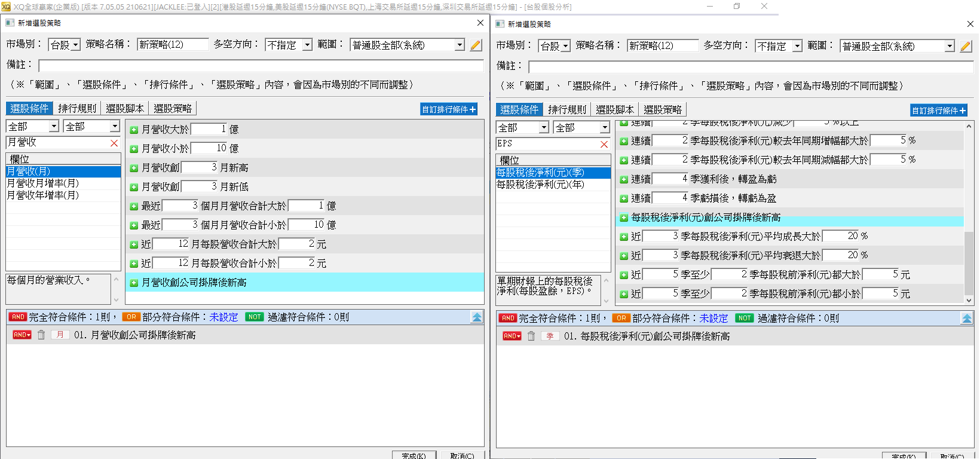Clear the EPS search with red X
Viewport: 980px width, 459px height.
click(x=604, y=144)
